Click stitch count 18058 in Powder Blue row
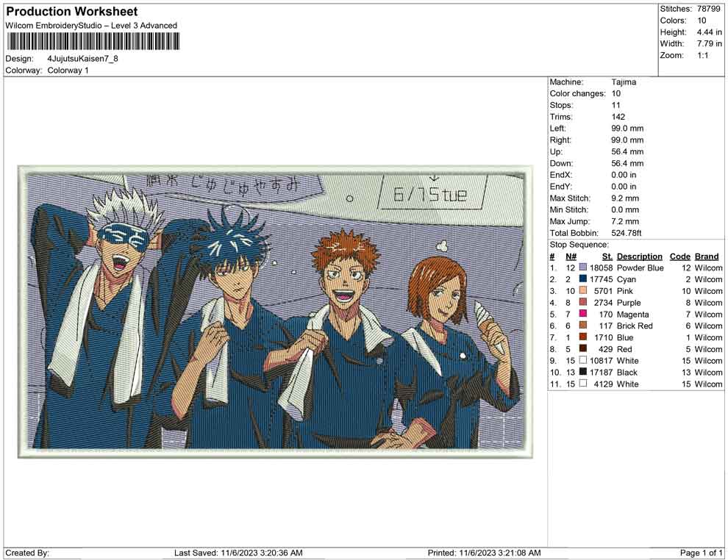 click(x=602, y=268)
